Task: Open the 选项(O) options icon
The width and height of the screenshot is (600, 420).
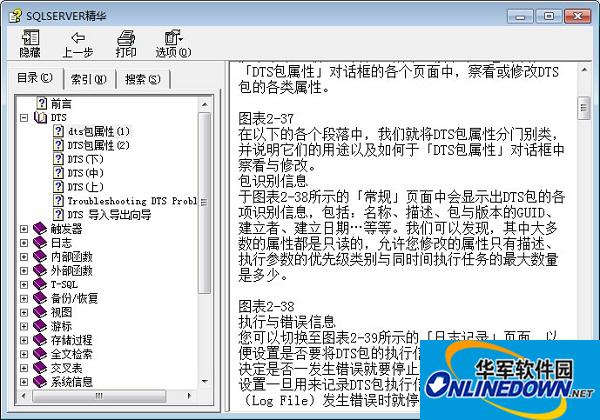Action: (x=173, y=37)
